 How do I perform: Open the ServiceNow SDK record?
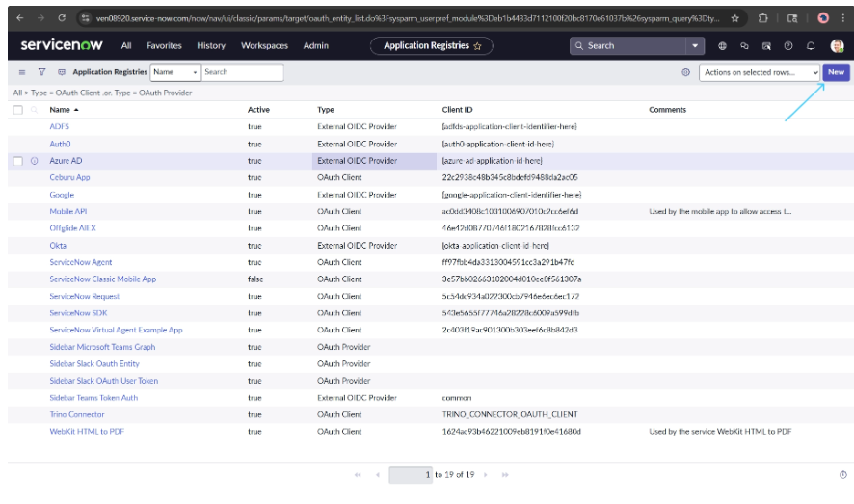(x=78, y=313)
